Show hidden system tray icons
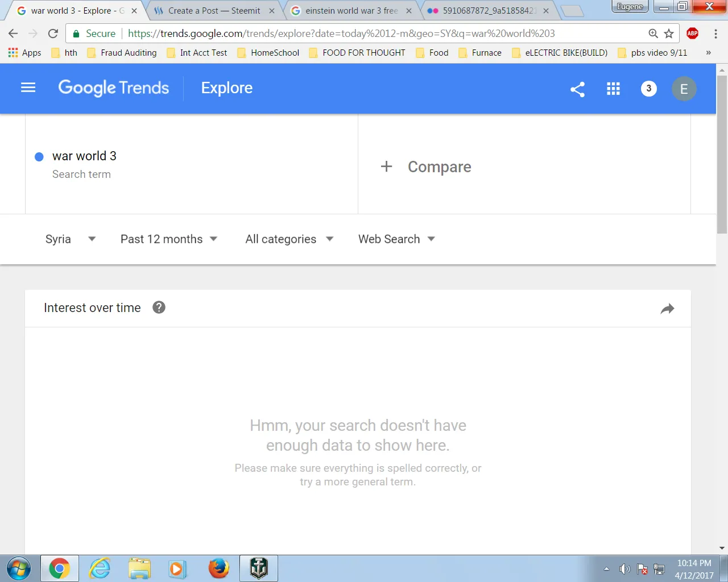Viewport: 728px width, 582px height. (606, 569)
